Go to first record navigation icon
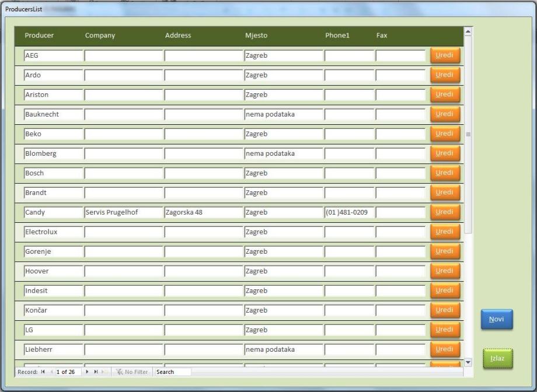Viewport: 537px width, 392px height. [43, 372]
